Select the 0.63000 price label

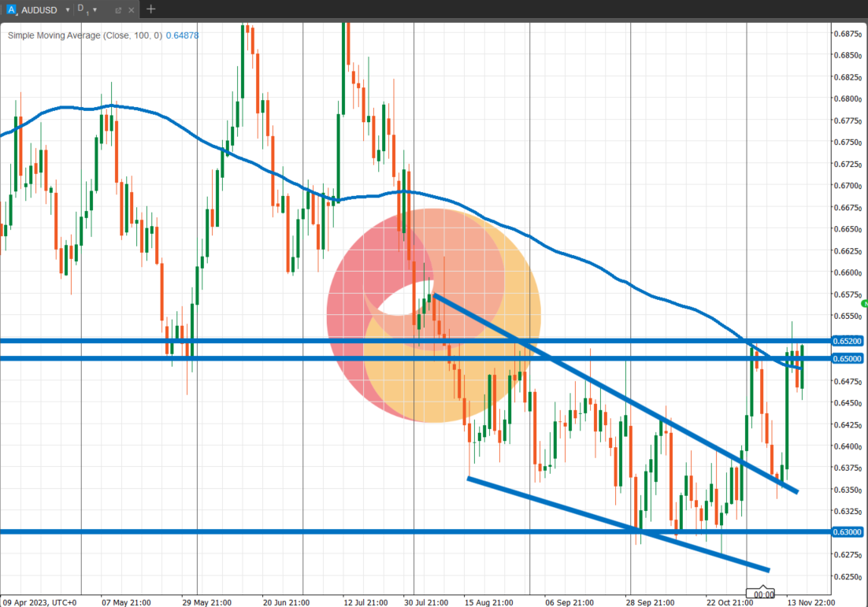[x=847, y=531]
